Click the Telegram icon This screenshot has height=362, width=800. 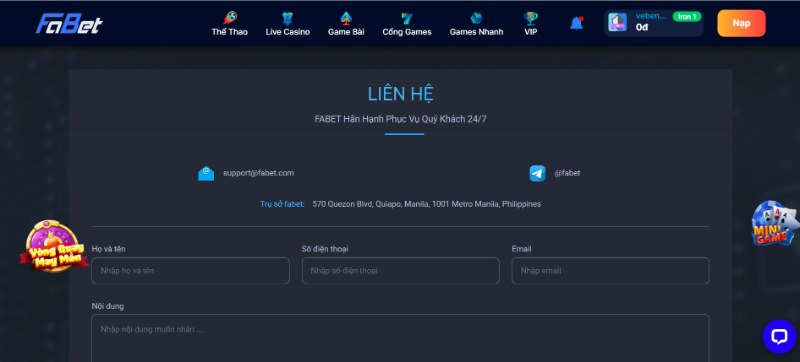pyautogui.click(x=537, y=173)
